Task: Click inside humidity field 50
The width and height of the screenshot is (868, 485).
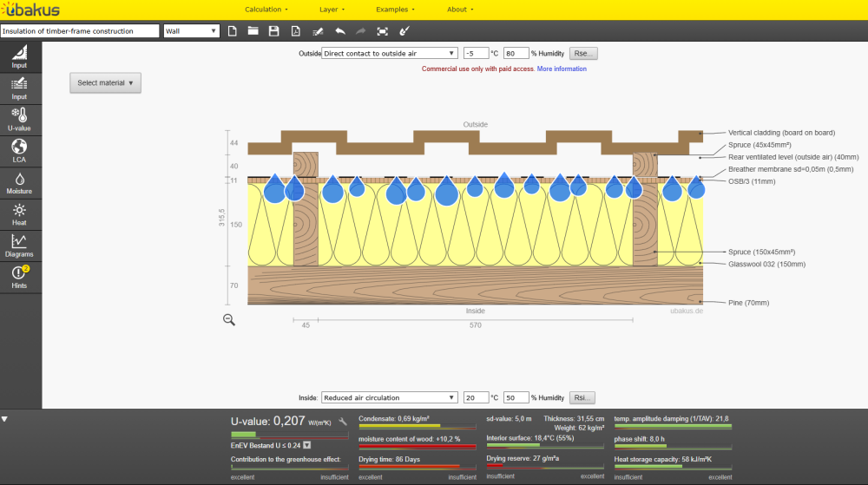Action: point(516,397)
